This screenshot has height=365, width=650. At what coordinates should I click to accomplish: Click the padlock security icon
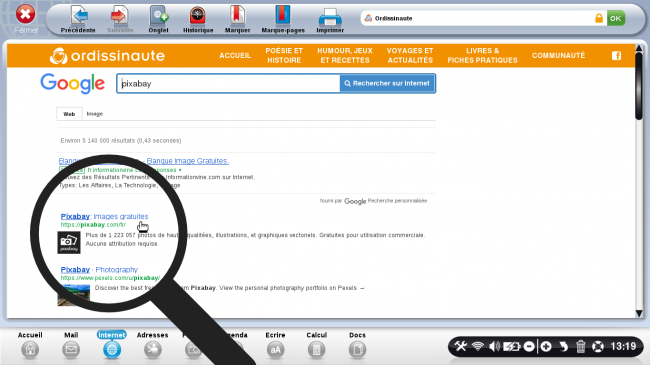tap(599, 18)
